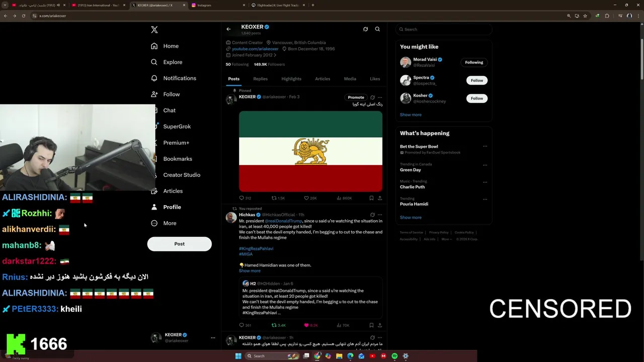Image resolution: width=644 pixels, height=362 pixels.
Task: Follow the Kosher account
Action: click(476, 99)
